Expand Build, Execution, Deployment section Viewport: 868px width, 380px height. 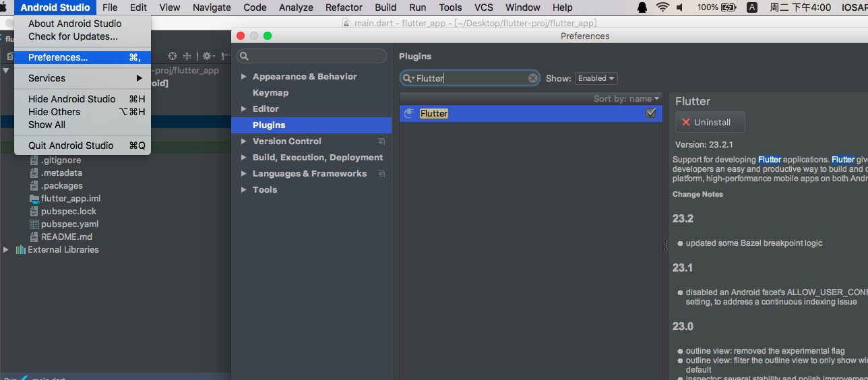[244, 158]
